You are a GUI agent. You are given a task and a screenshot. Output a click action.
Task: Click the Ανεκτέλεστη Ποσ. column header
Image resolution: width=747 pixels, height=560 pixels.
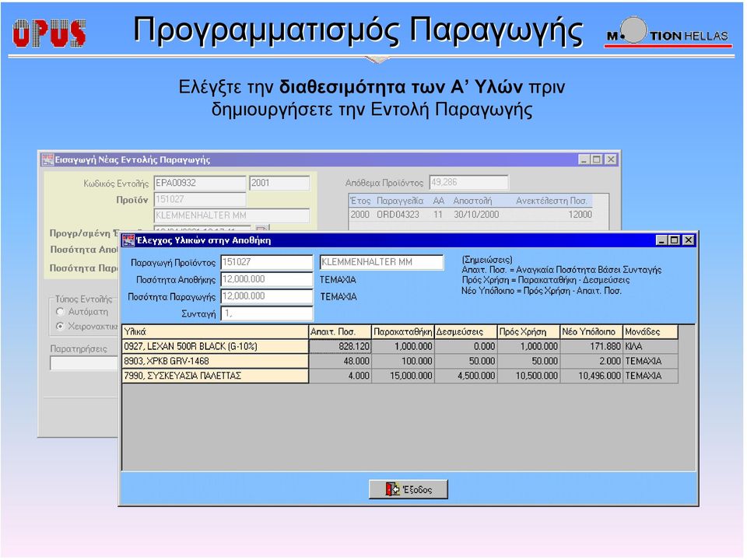point(552,201)
